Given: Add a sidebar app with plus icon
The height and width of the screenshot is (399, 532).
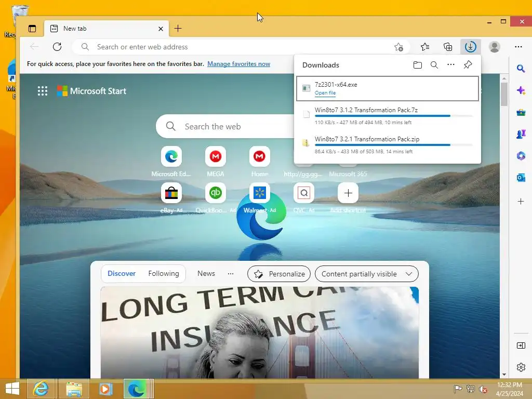Looking at the screenshot, I should pyautogui.click(x=521, y=202).
